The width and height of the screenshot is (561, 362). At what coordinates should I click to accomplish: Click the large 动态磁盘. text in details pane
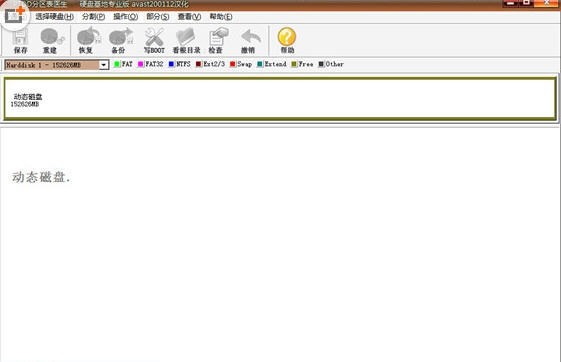point(42,177)
